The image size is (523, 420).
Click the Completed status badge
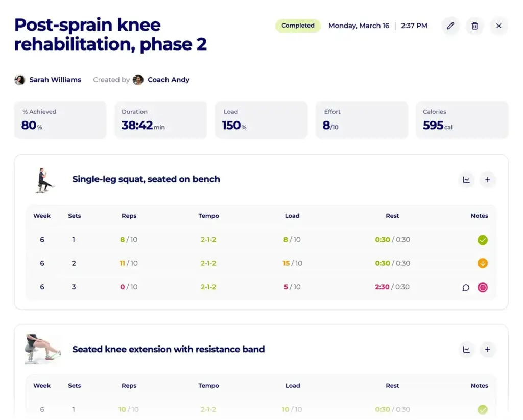[x=298, y=26]
